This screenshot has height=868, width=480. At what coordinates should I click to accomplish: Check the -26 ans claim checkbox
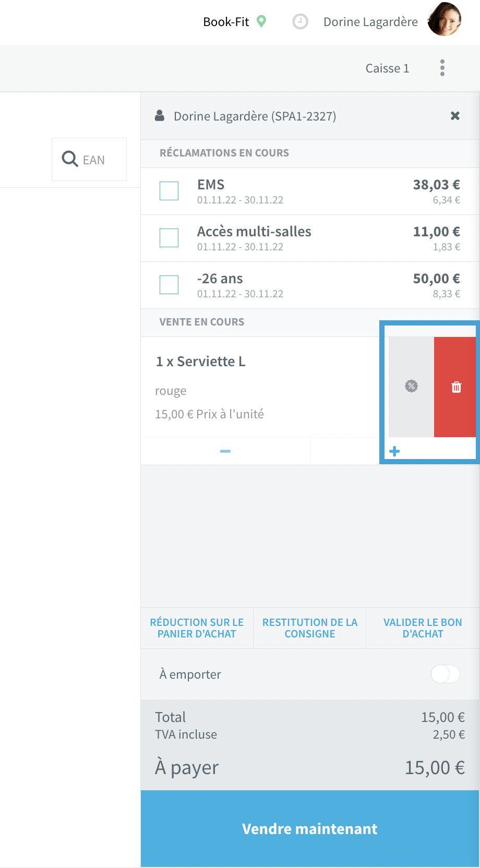[x=169, y=285]
